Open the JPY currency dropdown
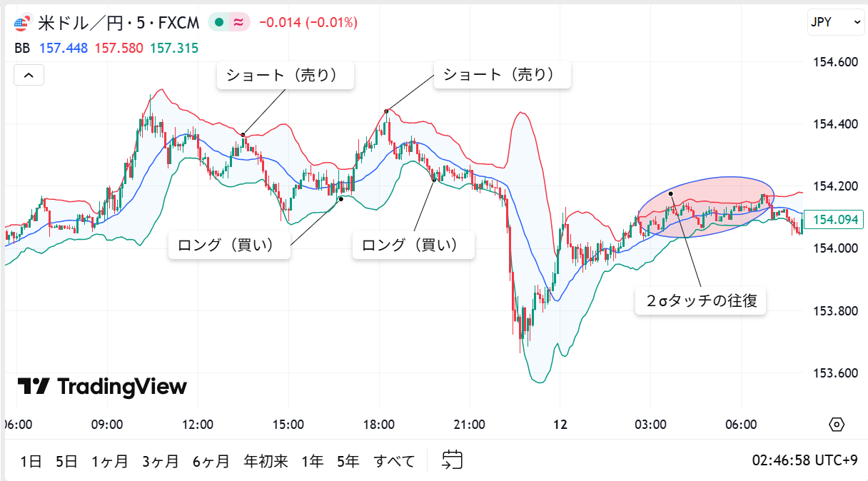The width and height of the screenshot is (868, 481). point(835,22)
